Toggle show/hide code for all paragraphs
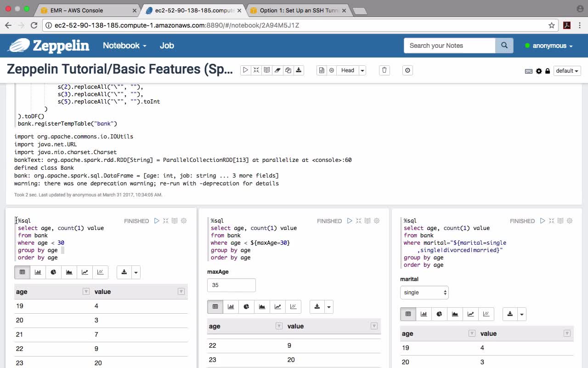The width and height of the screenshot is (588, 368). pyautogui.click(x=256, y=70)
